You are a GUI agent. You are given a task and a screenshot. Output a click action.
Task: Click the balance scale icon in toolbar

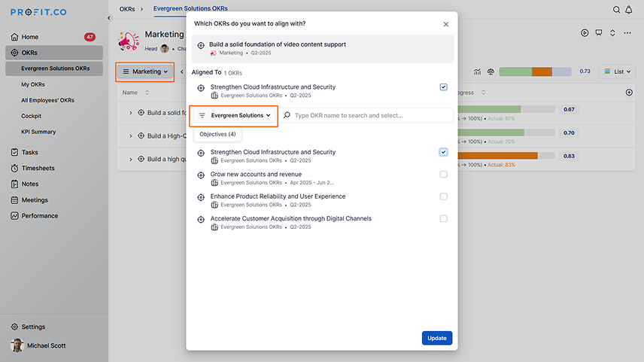pyautogui.click(x=491, y=71)
